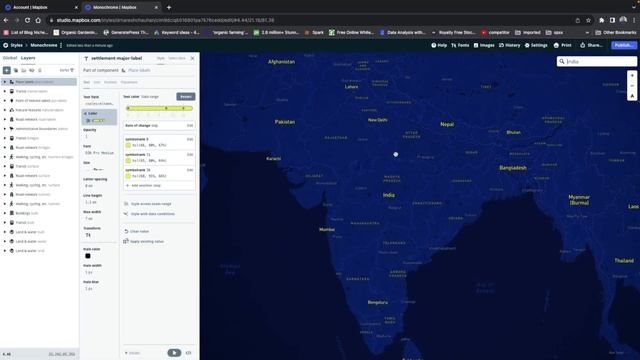Select the Land & water water row
This screenshot has height=360, width=640.
click(39, 241)
